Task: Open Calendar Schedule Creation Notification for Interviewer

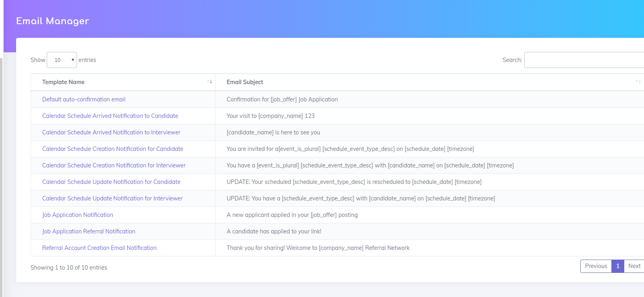Action: pos(114,165)
